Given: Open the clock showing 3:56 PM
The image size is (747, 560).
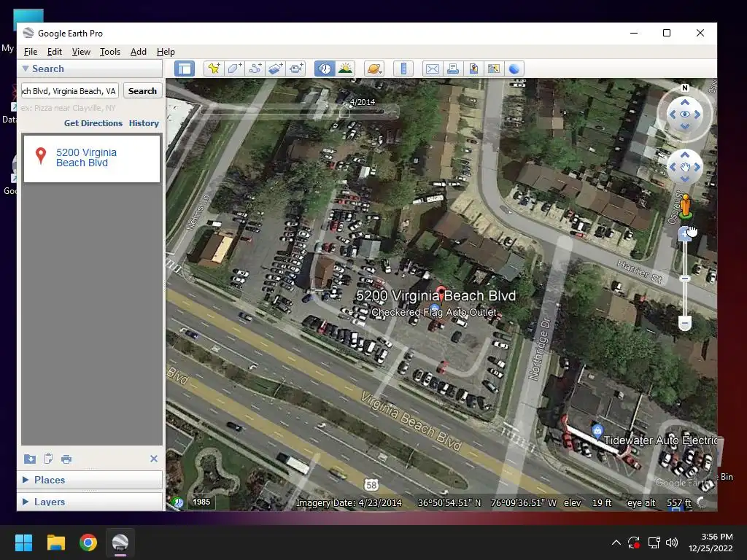Looking at the screenshot, I should click(711, 542).
